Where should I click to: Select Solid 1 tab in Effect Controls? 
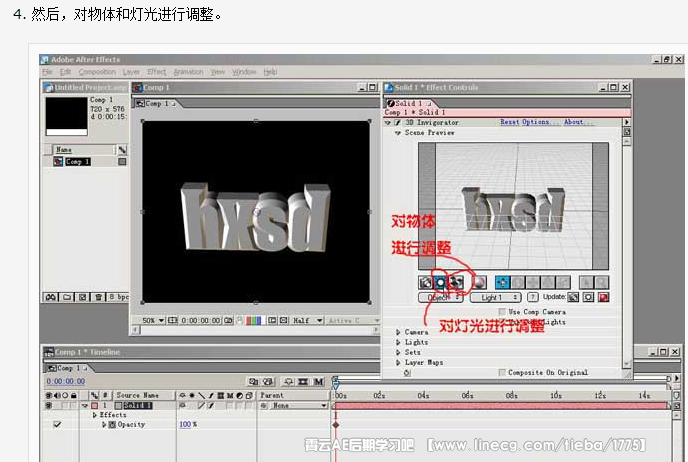pos(409,103)
